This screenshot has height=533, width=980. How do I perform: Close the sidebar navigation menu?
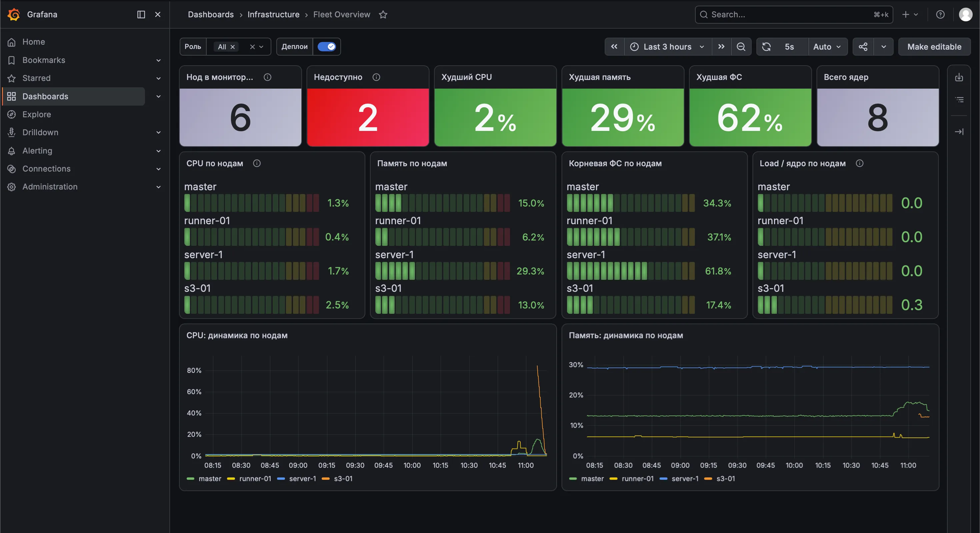coord(158,14)
